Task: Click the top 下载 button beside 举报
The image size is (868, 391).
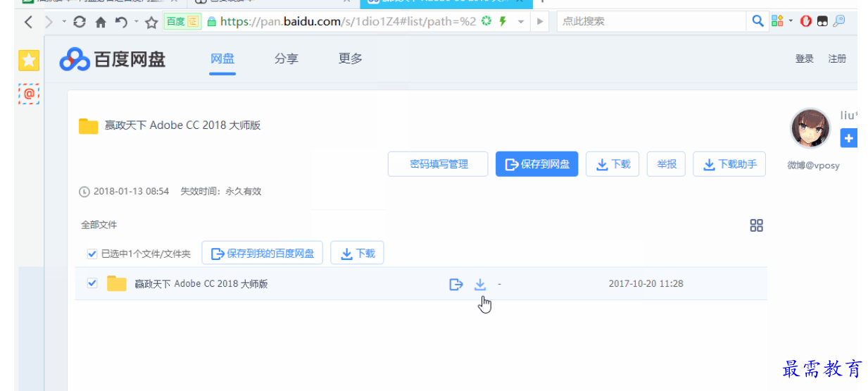Action: point(613,164)
